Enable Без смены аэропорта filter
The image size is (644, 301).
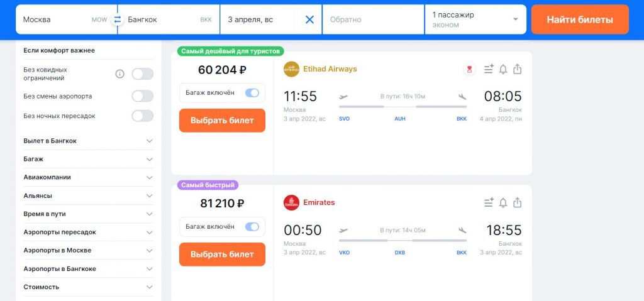143,96
